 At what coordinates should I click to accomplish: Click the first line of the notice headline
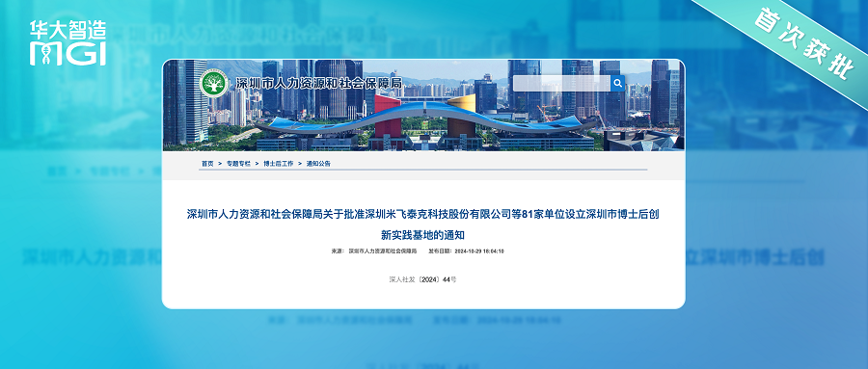[423, 215]
